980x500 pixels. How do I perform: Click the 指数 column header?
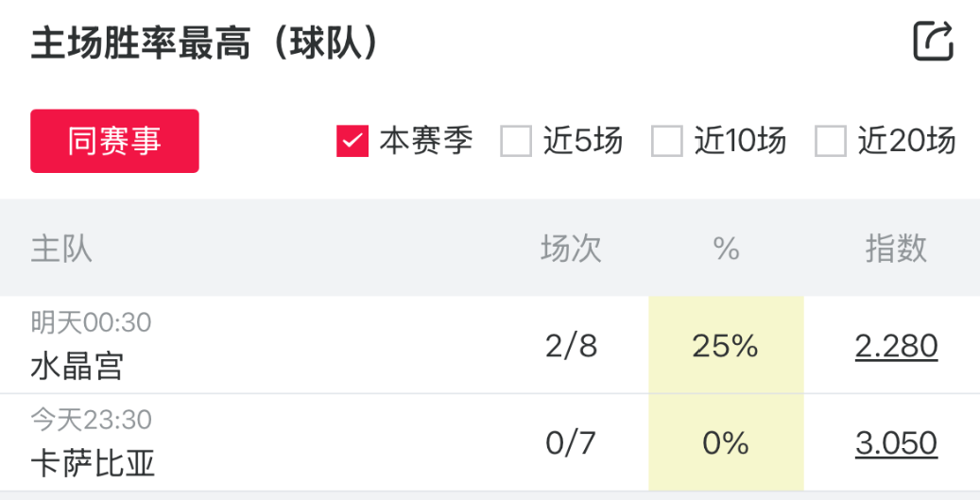896,249
